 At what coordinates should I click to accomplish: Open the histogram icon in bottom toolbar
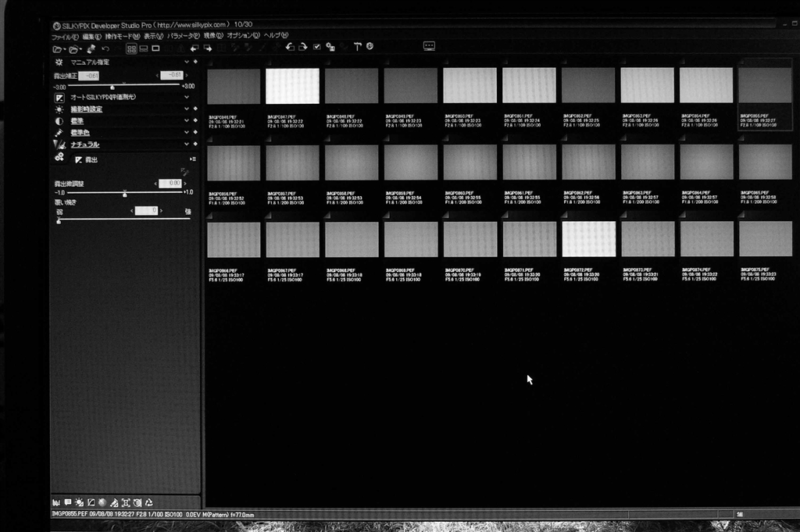click(56, 503)
